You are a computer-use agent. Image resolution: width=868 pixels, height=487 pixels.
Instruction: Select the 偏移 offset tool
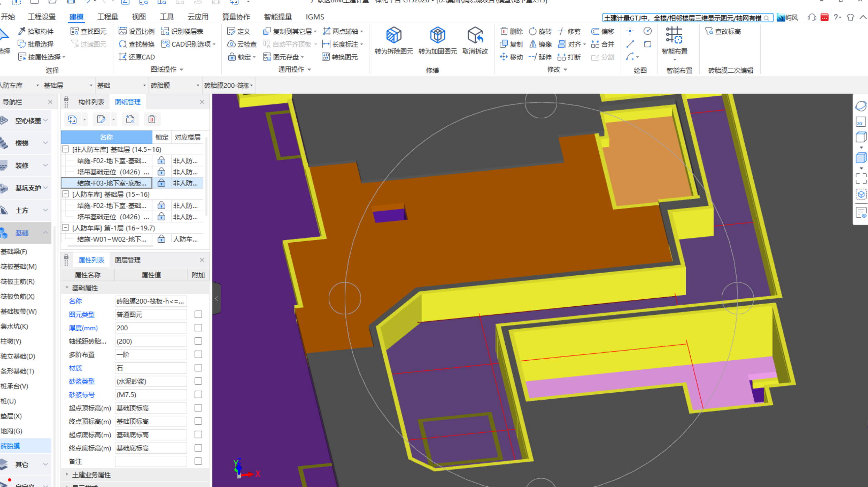click(603, 31)
